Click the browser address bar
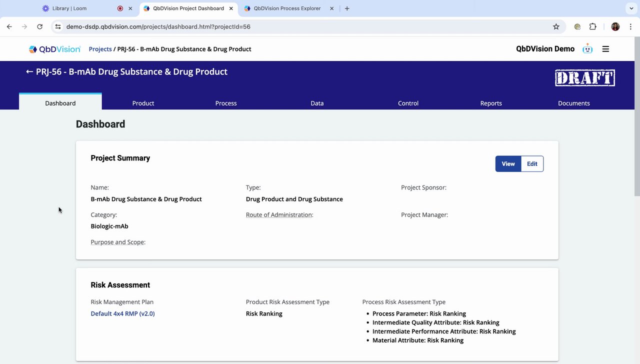 300,26
